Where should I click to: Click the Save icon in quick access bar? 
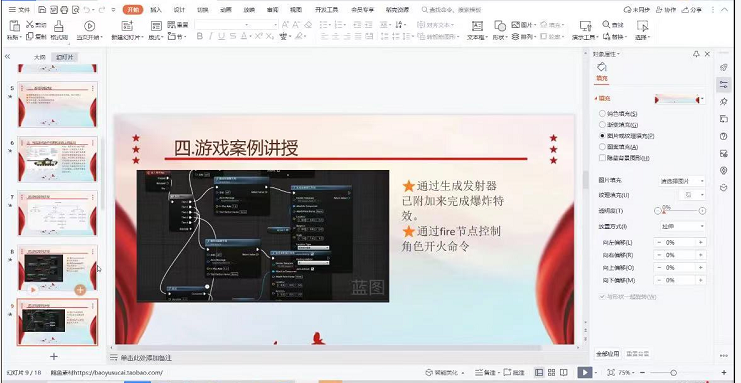coord(42,9)
